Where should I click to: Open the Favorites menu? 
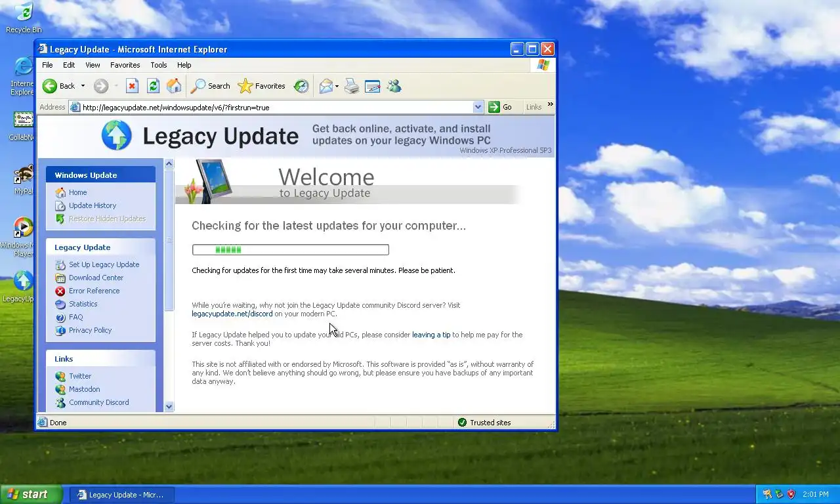pyautogui.click(x=125, y=65)
